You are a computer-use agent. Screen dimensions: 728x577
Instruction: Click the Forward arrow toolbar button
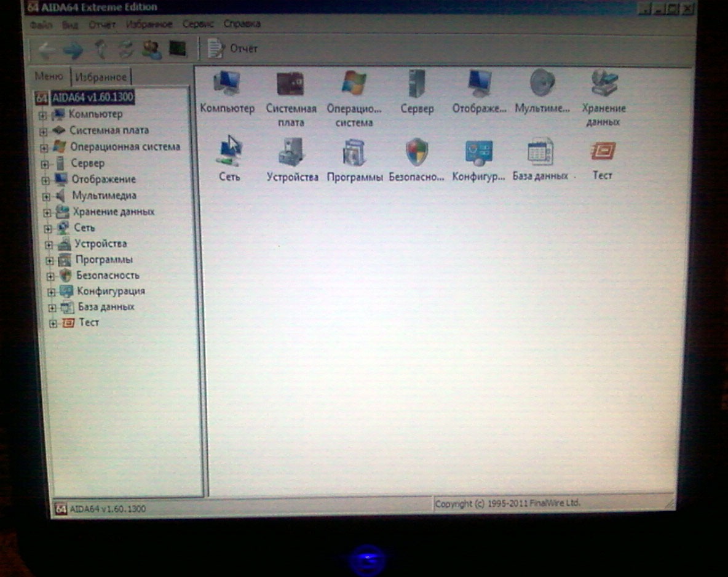tap(73, 49)
